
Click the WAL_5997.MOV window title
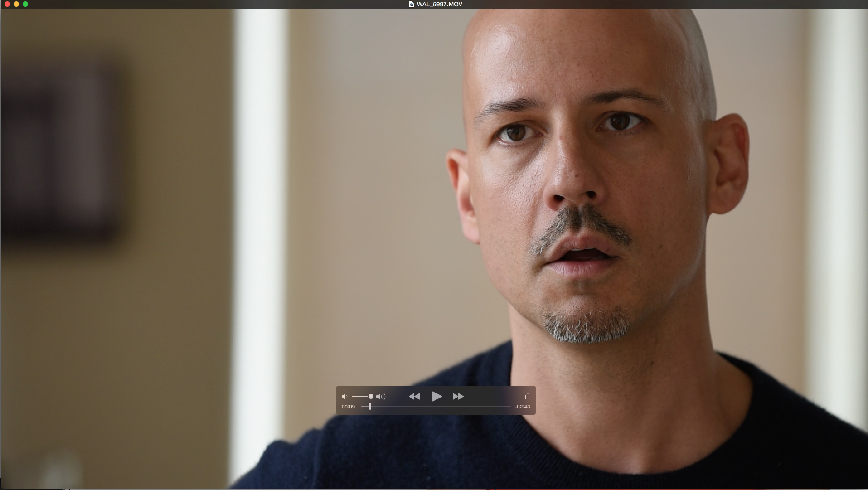click(439, 4)
